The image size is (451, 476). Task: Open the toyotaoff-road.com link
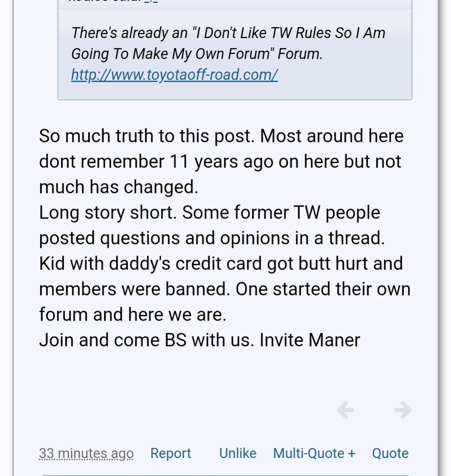[x=175, y=75]
